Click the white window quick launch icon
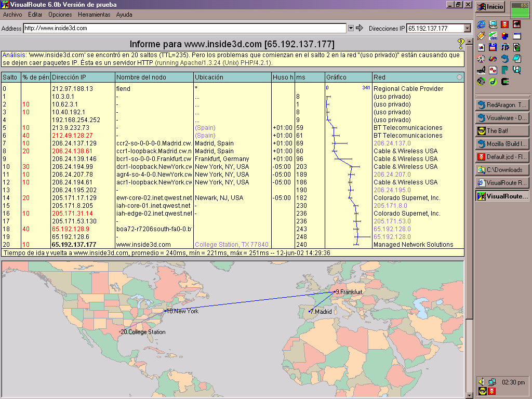 [517, 36]
